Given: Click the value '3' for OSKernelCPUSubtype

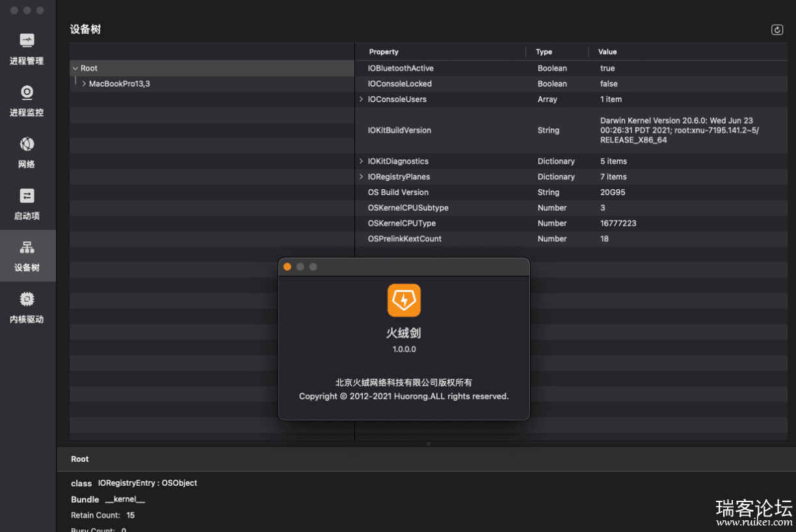Looking at the screenshot, I should (x=603, y=208).
